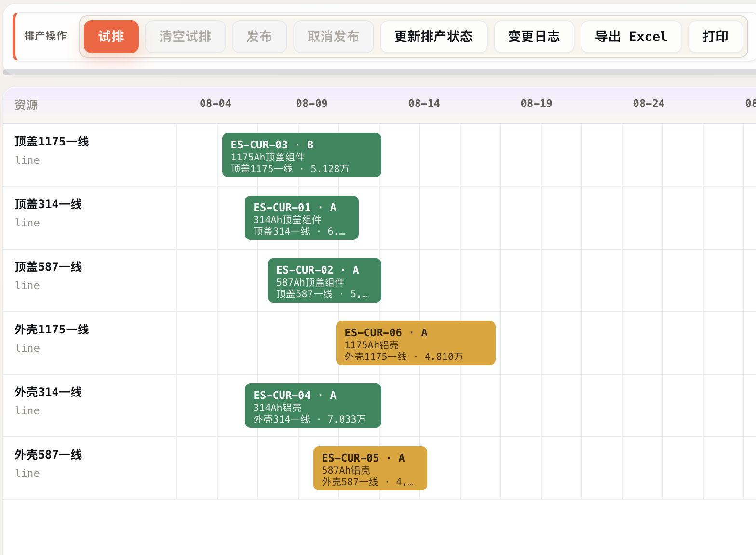Image resolution: width=756 pixels, height=555 pixels.
Task: Click the 打印 print button
Action: (x=715, y=37)
